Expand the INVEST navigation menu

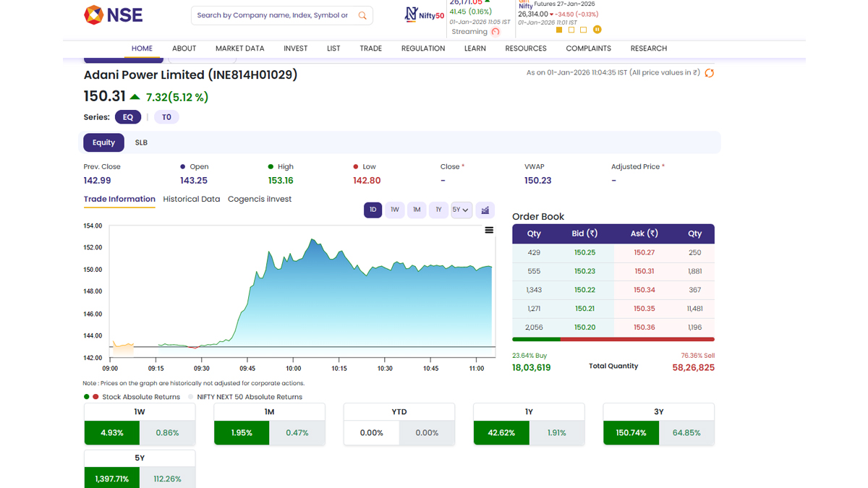295,48
